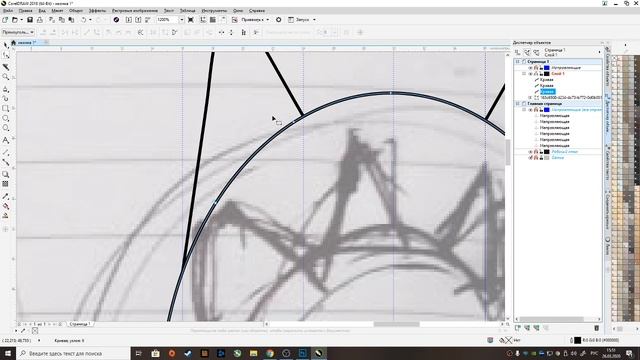Collapse the Главная страница tree node
This screenshot has width=640, height=360.
[518, 104]
